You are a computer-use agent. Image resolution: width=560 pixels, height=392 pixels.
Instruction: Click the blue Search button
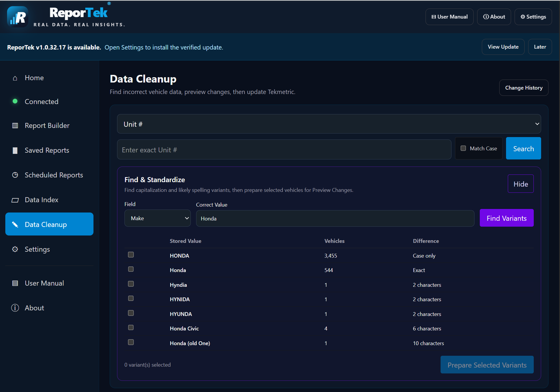pyautogui.click(x=523, y=149)
